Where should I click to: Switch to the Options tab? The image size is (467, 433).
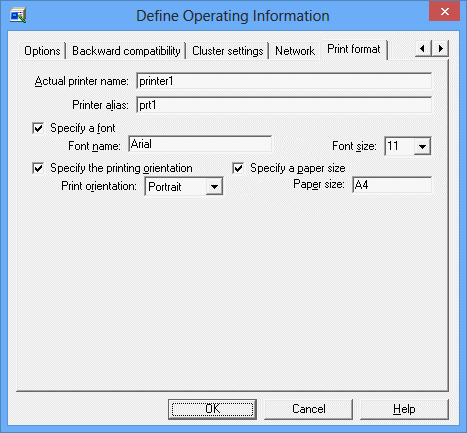tap(42, 51)
